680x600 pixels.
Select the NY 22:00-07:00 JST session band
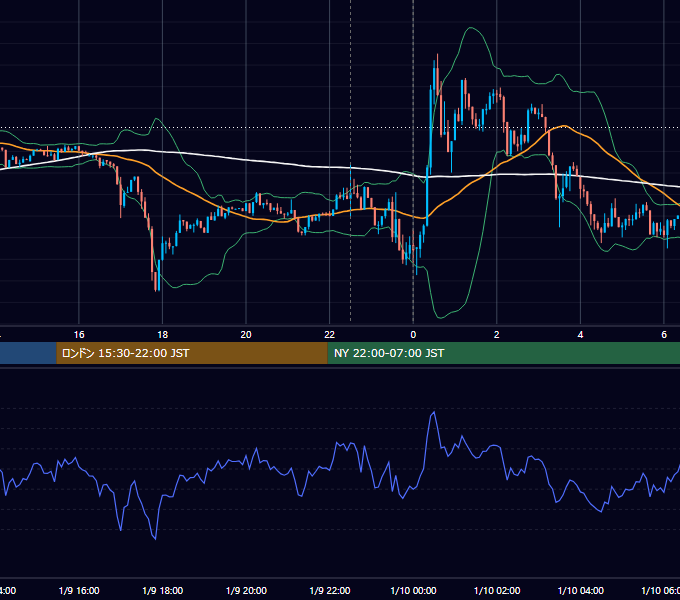[x=503, y=353]
